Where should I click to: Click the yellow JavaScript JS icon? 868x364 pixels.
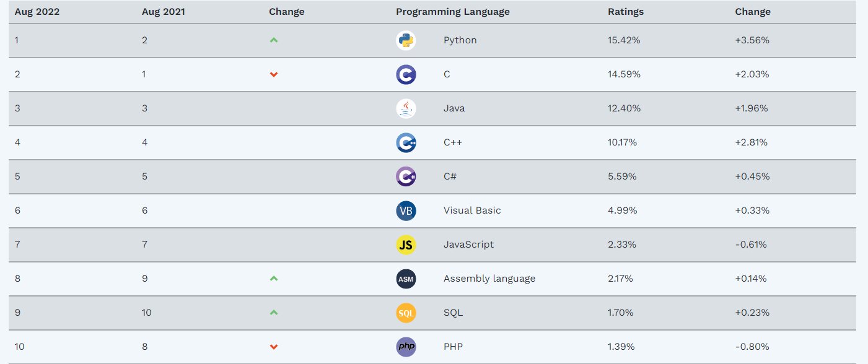coord(406,245)
